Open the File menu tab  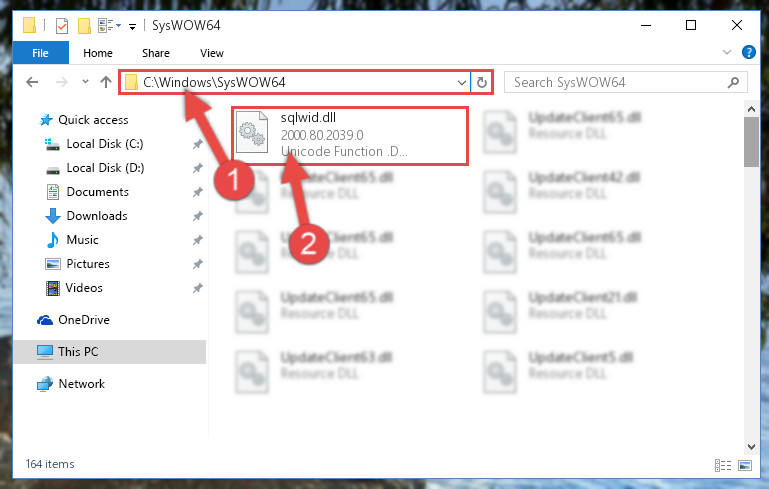coord(40,53)
